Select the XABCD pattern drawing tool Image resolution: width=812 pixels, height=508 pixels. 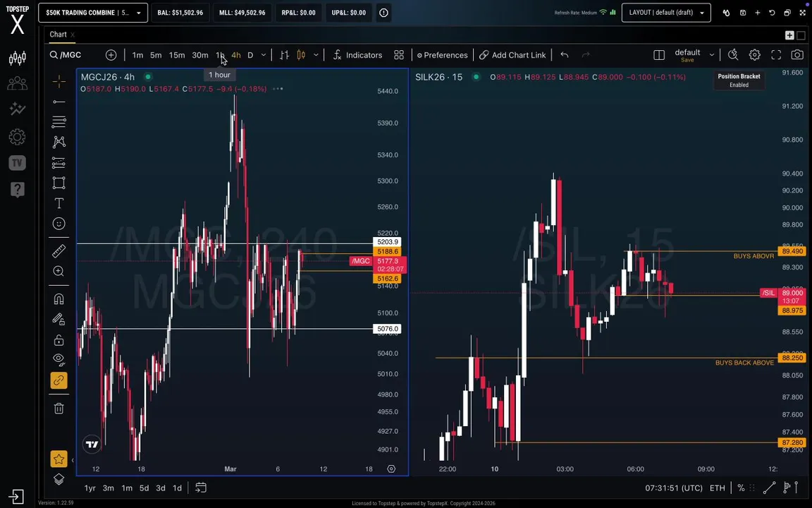[x=59, y=142]
